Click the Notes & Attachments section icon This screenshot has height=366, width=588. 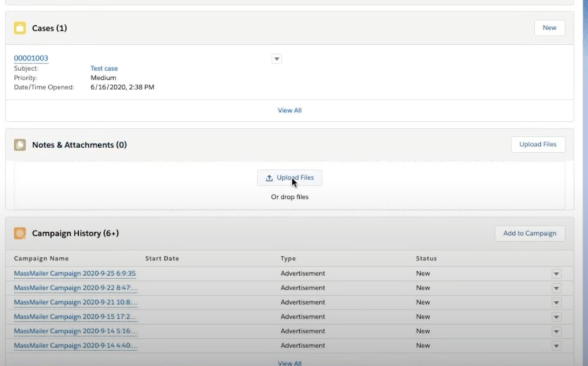click(20, 145)
